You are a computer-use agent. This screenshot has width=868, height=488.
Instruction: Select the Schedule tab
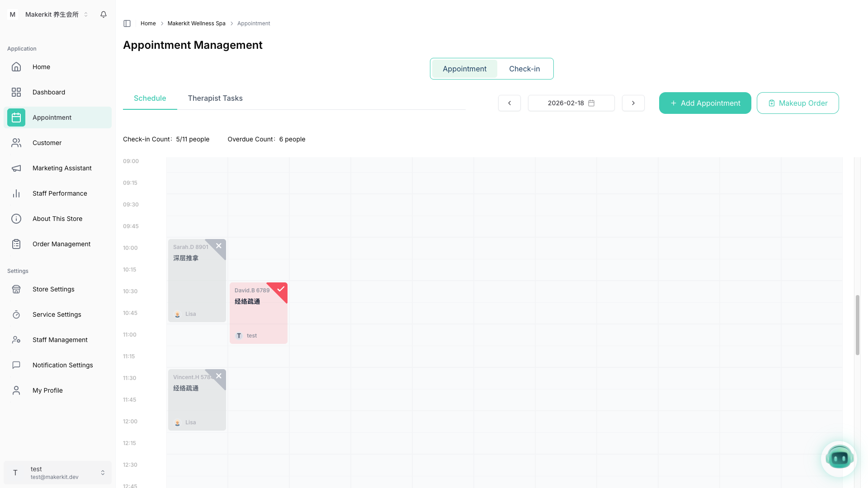point(150,98)
